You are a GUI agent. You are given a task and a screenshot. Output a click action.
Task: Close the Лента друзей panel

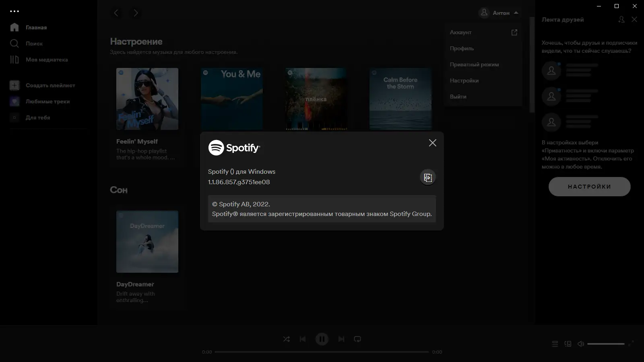click(x=634, y=19)
